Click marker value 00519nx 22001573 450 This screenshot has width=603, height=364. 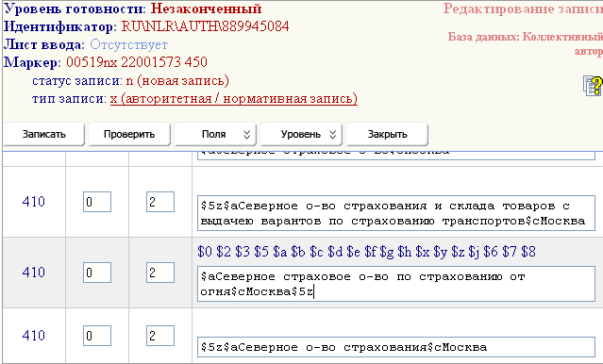137,62
